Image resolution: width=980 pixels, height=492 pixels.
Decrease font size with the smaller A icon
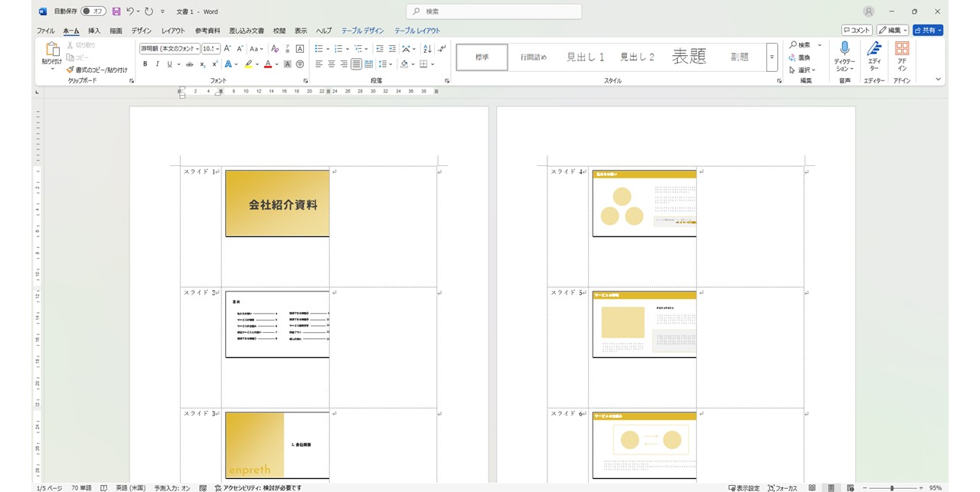[238, 48]
